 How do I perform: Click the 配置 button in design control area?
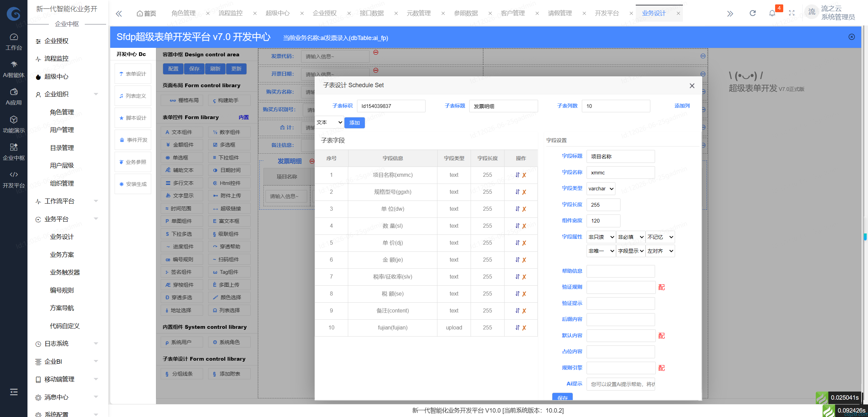pos(173,69)
